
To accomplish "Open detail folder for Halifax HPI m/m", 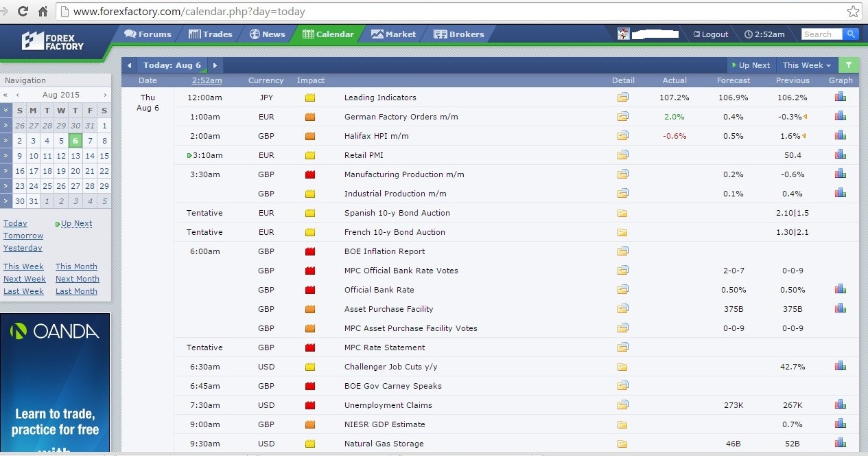I will point(622,136).
